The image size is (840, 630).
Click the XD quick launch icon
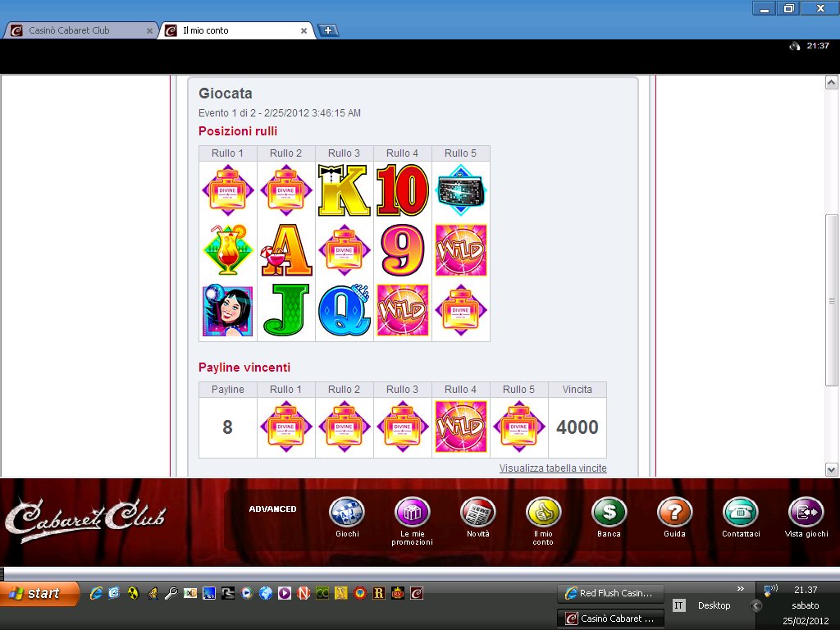(x=189, y=593)
